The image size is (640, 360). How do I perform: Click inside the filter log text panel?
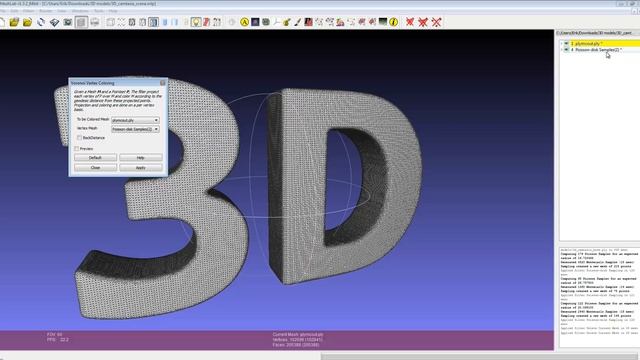[599, 297]
